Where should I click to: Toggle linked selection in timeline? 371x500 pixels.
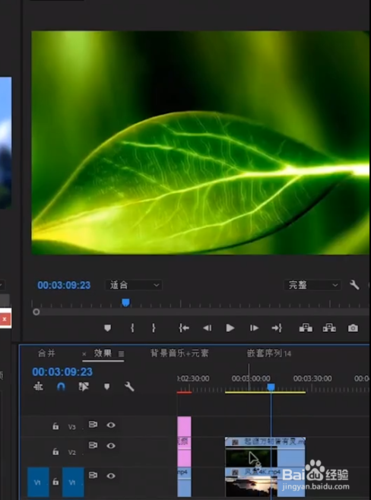(84, 387)
